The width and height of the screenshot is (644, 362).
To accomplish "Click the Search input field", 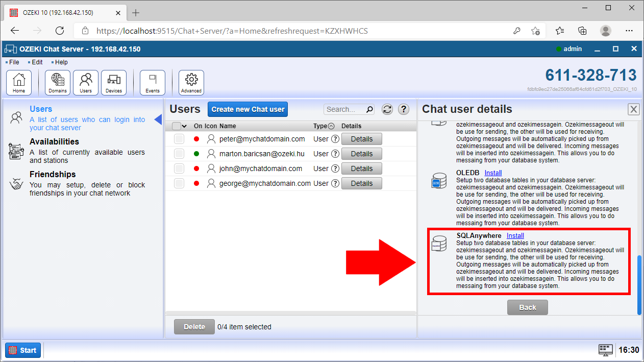I will pyautogui.click(x=345, y=109).
